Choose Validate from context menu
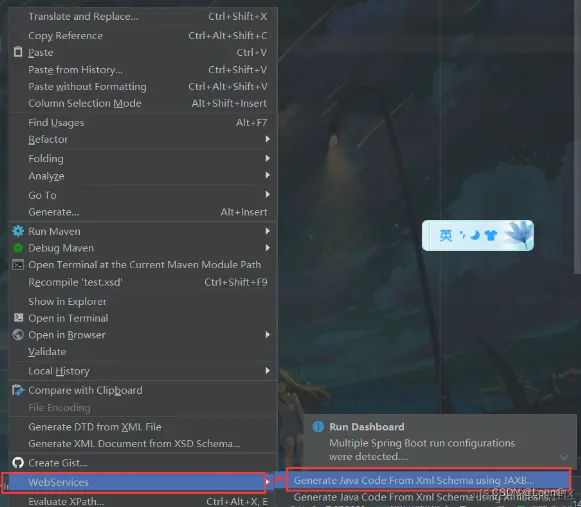Image resolution: width=581 pixels, height=507 pixels. 143,351
